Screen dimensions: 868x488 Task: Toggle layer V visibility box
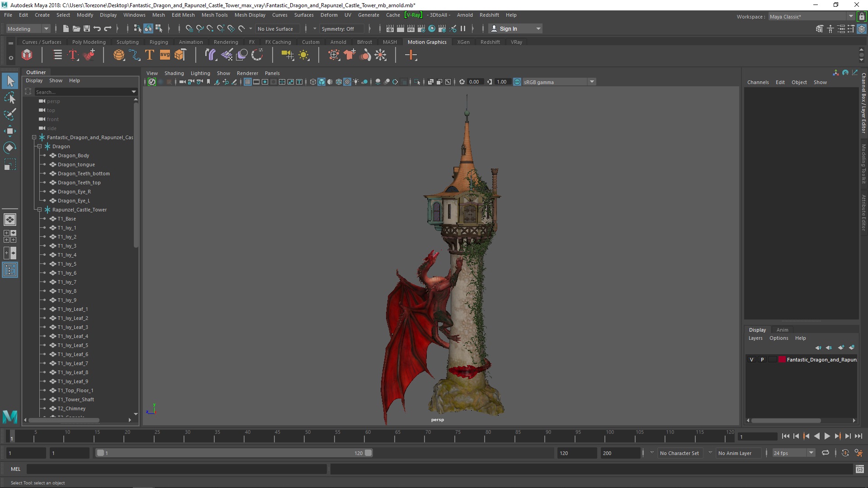click(752, 360)
